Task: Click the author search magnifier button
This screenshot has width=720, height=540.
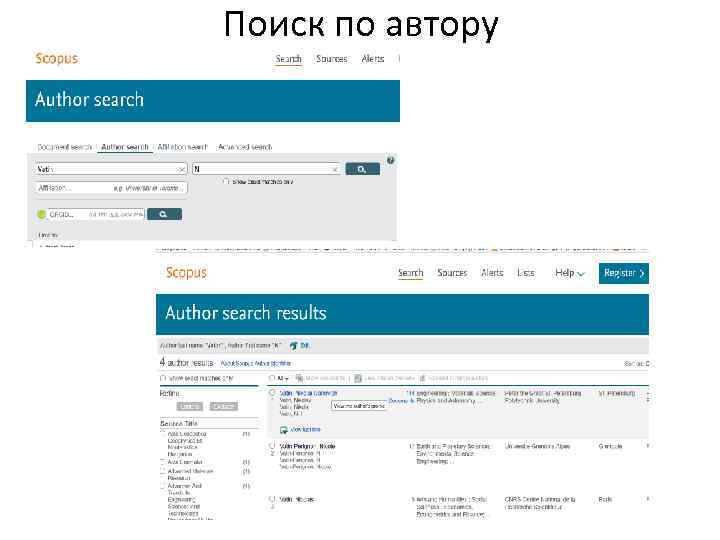Action: point(362,169)
